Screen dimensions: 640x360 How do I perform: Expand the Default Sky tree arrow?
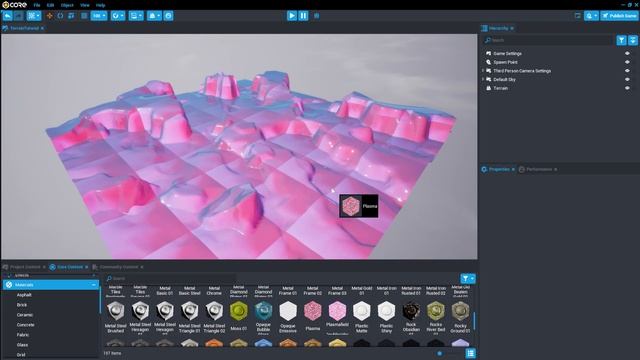483,79
